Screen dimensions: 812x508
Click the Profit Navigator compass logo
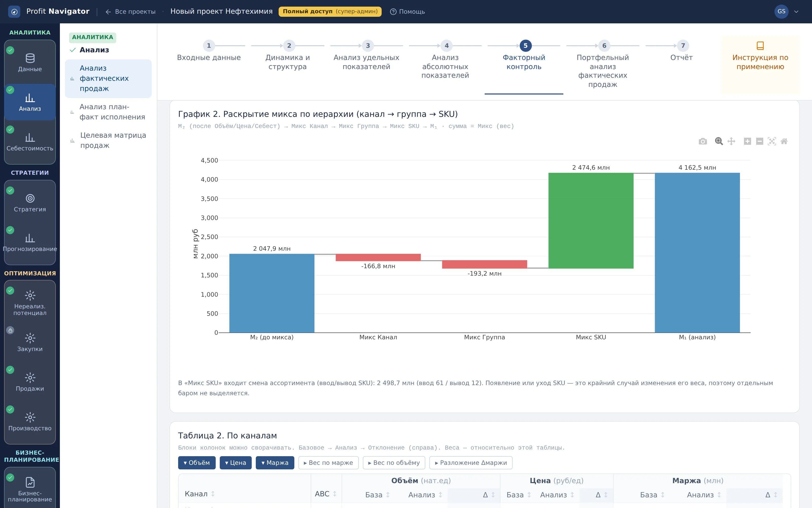click(14, 12)
